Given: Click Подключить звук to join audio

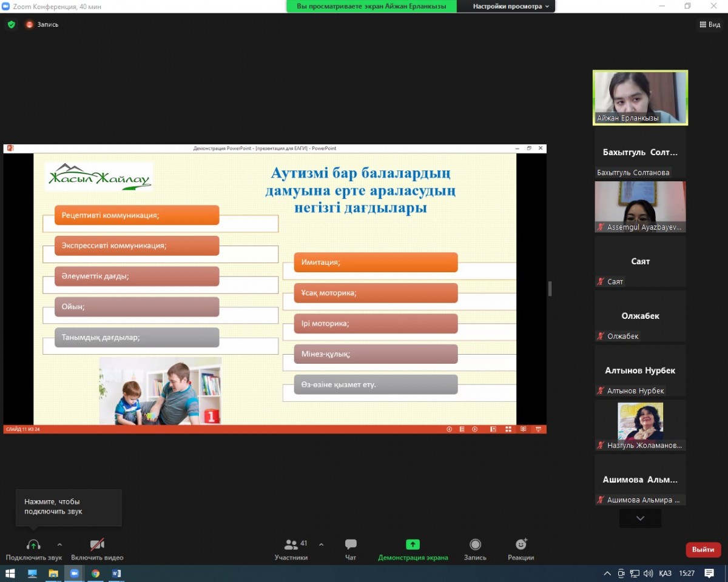Looking at the screenshot, I should click(x=33, y=549).
